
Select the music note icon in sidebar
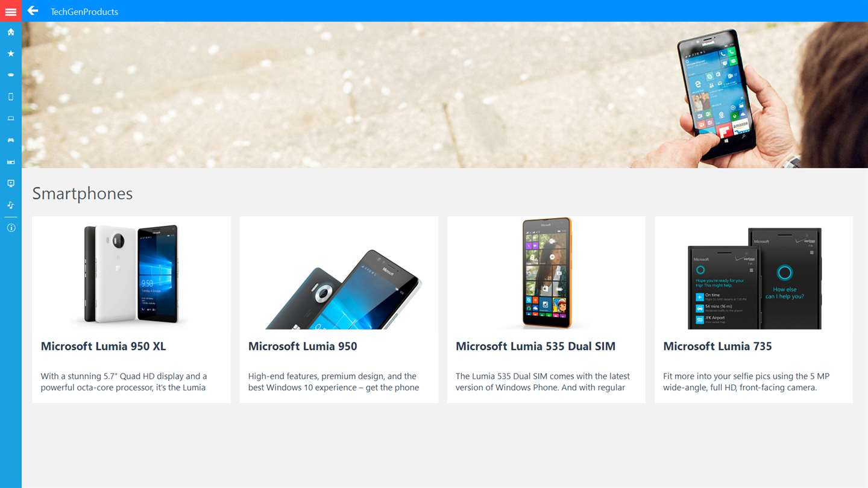(x=11, y=205)
